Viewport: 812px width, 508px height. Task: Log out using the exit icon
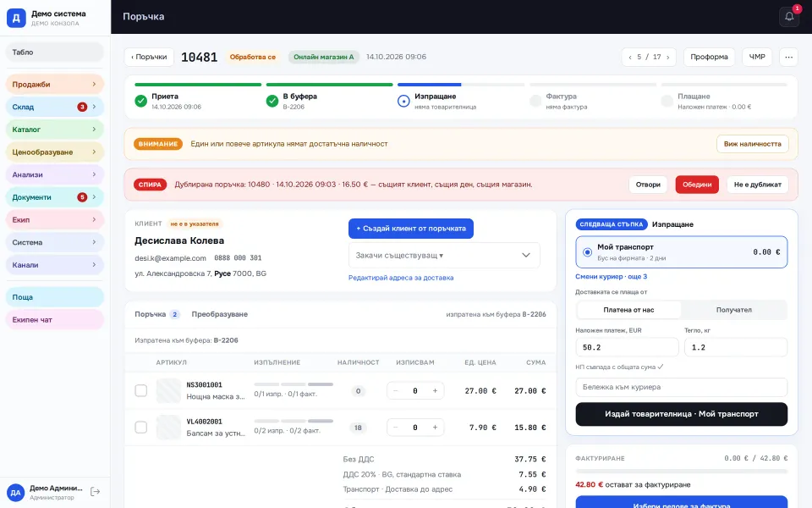96,491
